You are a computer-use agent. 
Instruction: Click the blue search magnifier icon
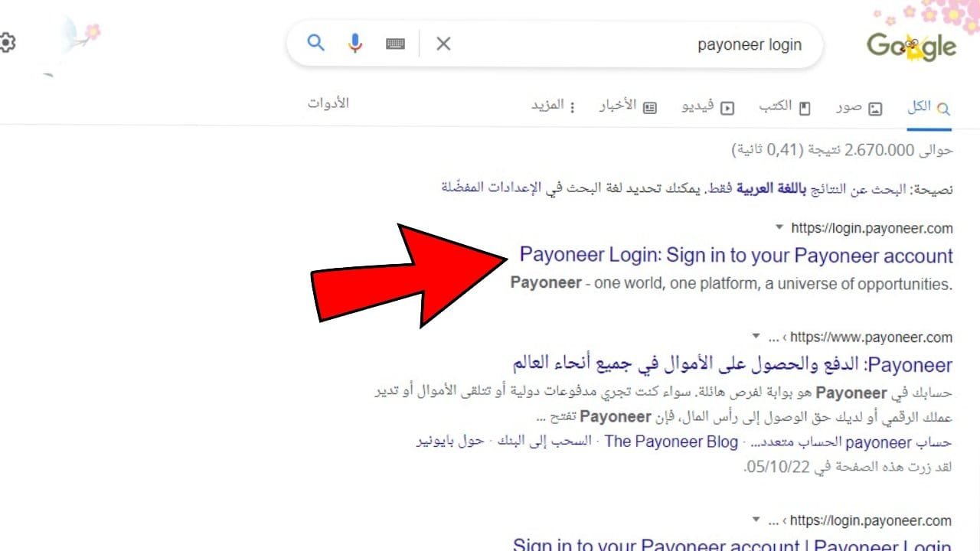coord(315,43)
